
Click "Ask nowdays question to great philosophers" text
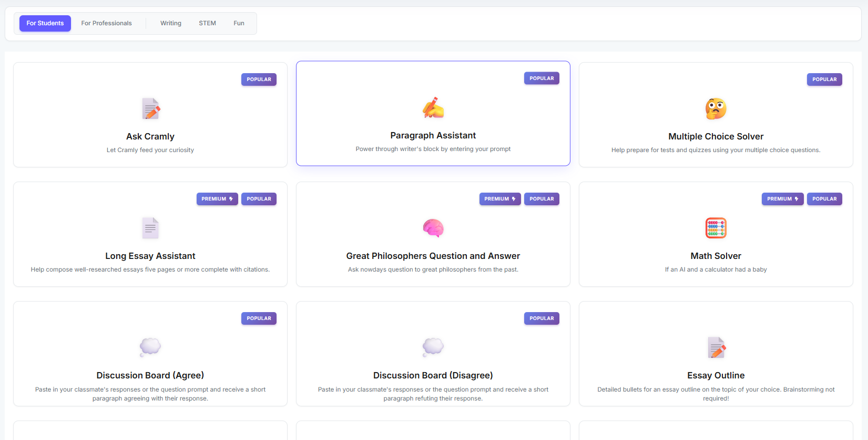pyautogui.click(x=433, y=269)
